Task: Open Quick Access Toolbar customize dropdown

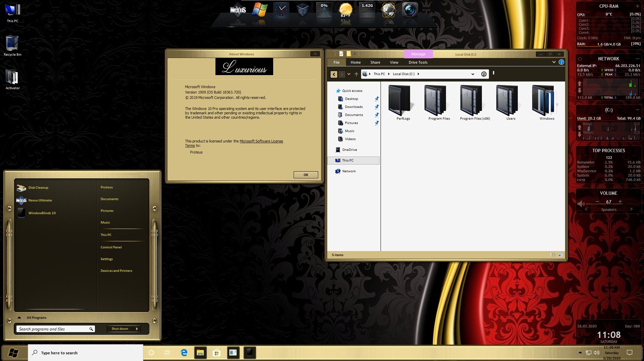Action: pyautogui.click(x=355, y=54)
